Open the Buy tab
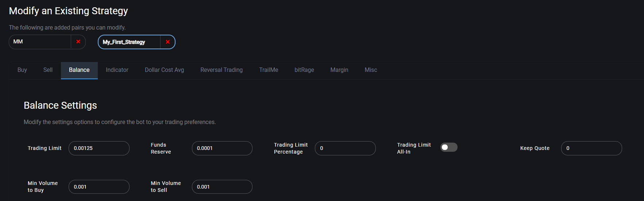This screenshot has width=644, height=201. pyautogui.click(x=22, y=70)
